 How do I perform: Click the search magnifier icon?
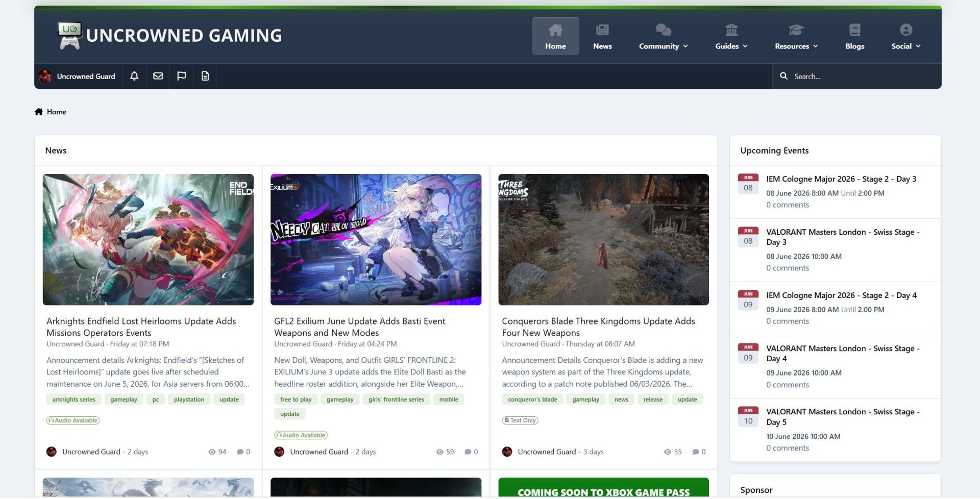click(x=783, y=76)
